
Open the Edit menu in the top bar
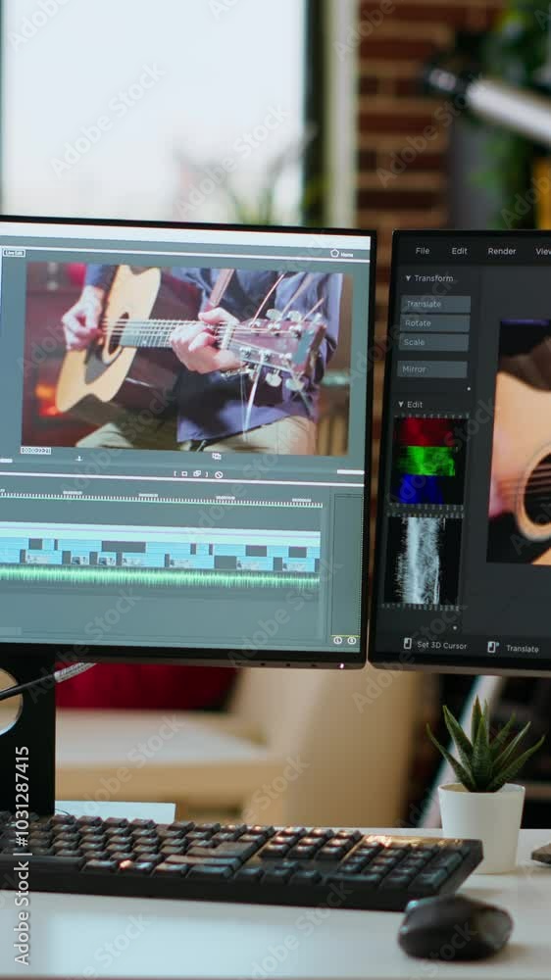[x=460, y=251]
